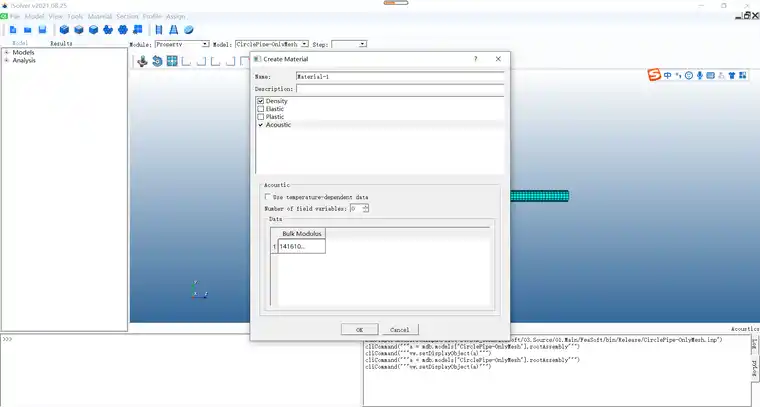The image size is (760, 407).
Task: Switch to the Model tab in the left panel
Action: click(x=20, y=43)
